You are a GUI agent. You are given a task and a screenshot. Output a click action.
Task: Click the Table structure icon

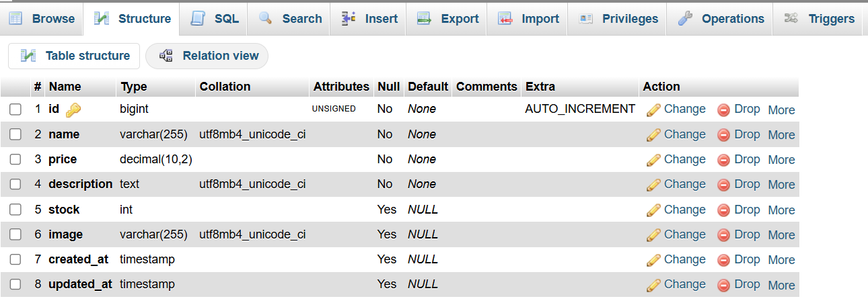point(28,56)
